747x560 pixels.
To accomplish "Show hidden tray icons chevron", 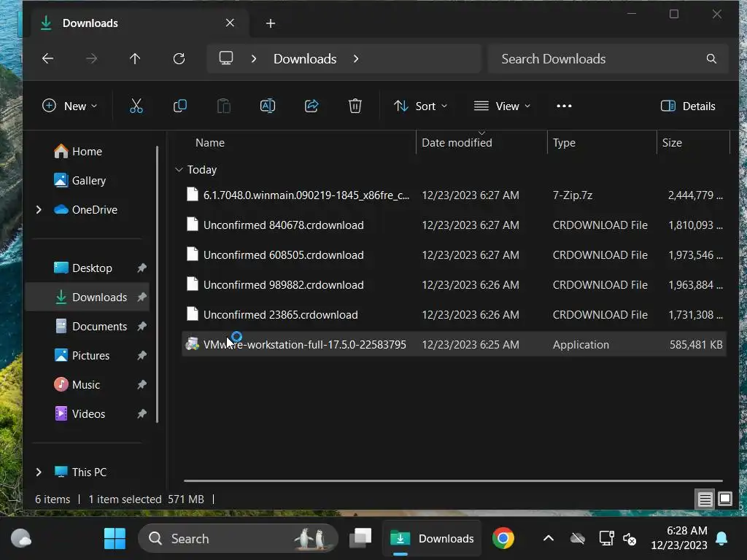I will point(549,539).
